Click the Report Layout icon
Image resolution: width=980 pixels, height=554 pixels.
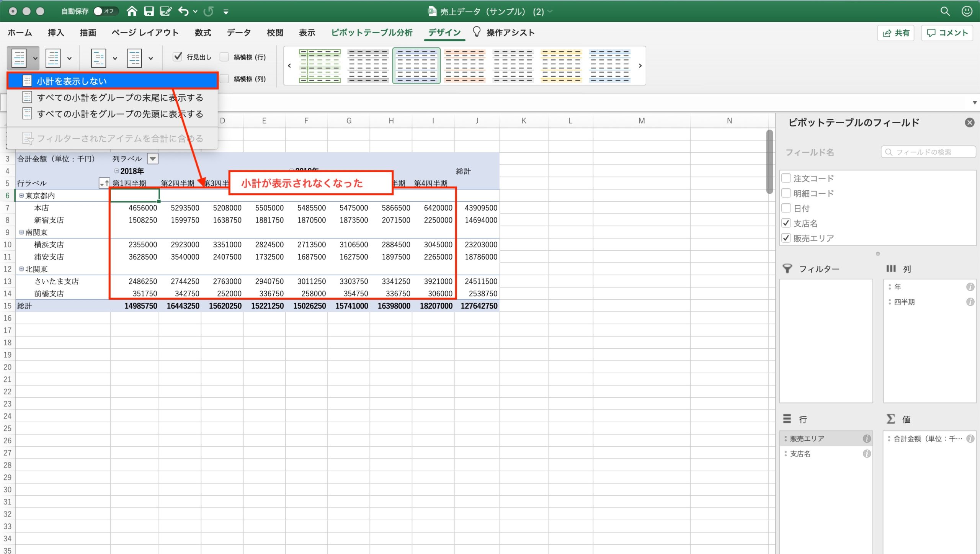pyautogui.click(x=98, y=58)
